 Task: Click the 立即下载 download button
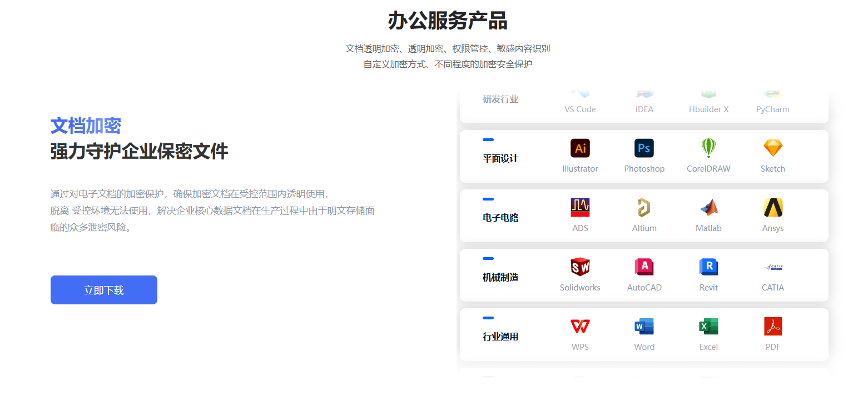104,290
